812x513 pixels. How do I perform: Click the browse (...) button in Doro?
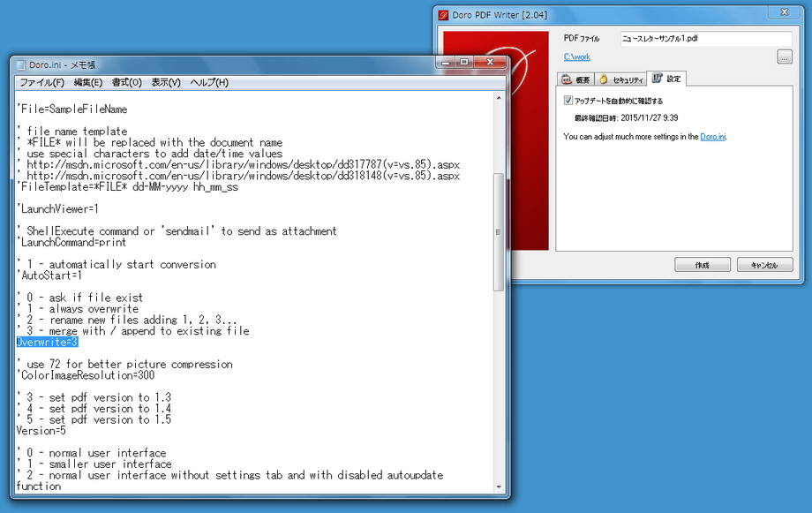coord(785,57)
